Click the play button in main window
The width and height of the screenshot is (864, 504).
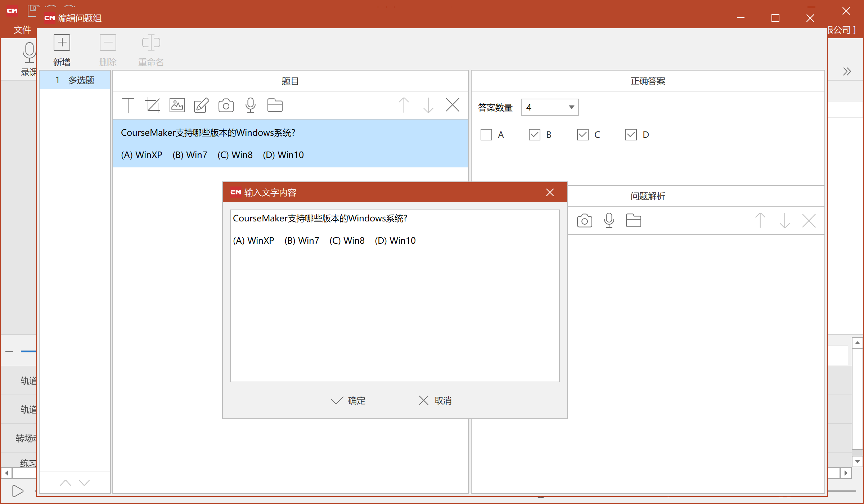click(x=18, y=491)
